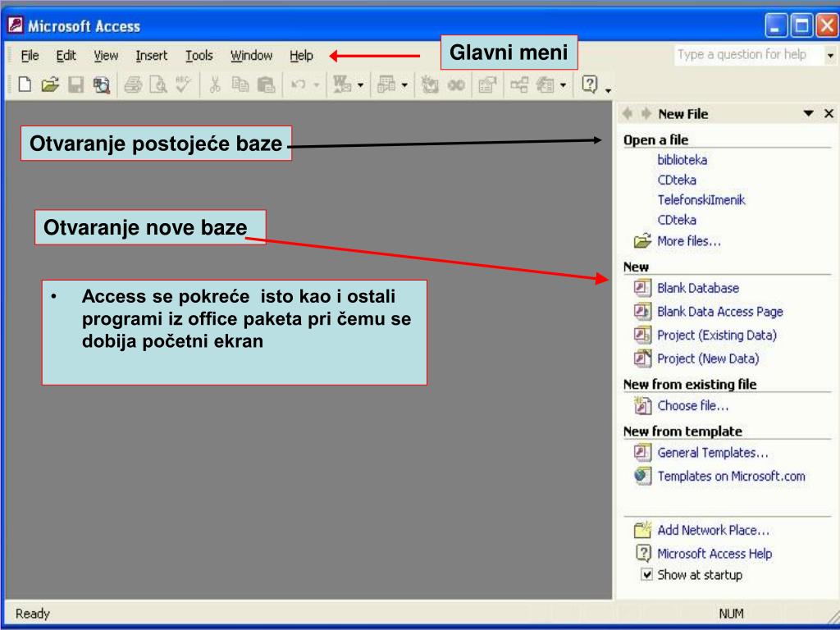Open the File menu
The image size is (840, 630).
pos(30,55)
